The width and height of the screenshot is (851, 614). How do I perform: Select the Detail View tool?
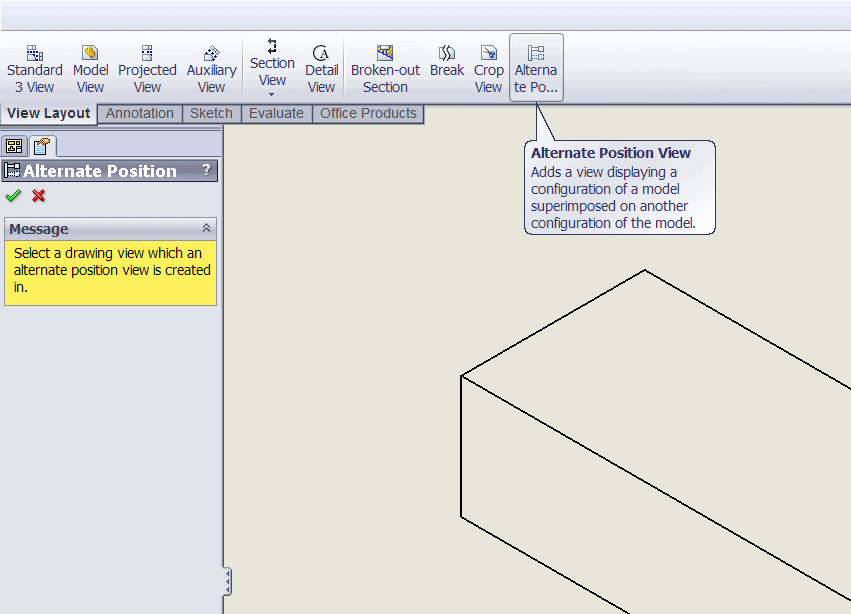pos(321,68)
